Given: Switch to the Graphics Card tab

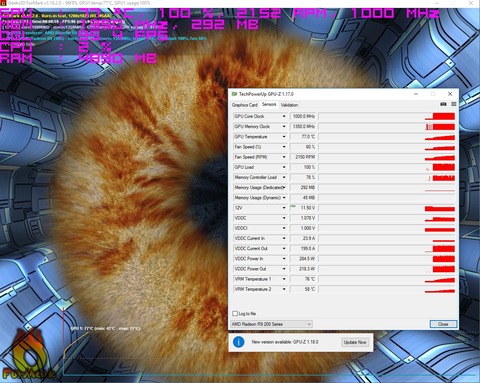Looking at the screenshot, I should point(245,105).
